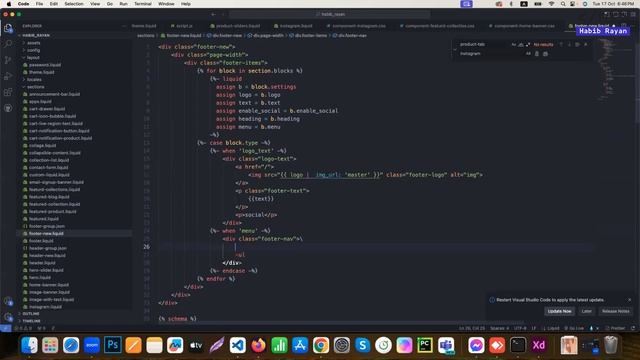Click Replace All icon in find widget
Viewport: 640px width, 360px height.
[545, 53]
